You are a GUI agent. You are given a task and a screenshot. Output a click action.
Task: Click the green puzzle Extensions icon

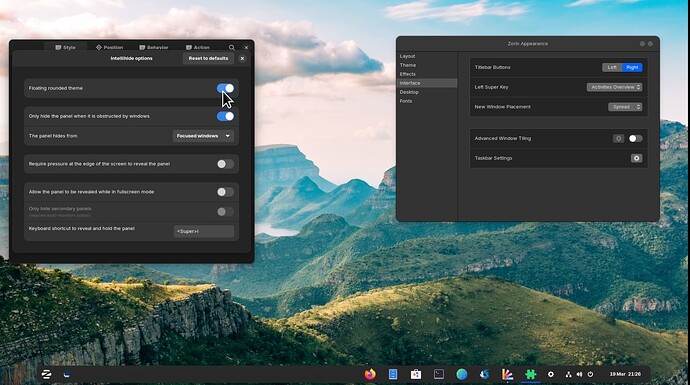531,374
